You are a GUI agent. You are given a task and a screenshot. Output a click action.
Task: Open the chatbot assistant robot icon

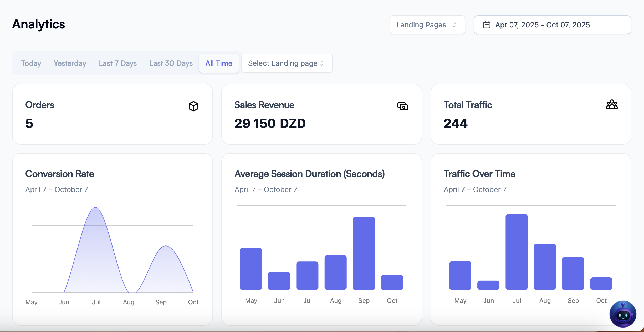623,314
